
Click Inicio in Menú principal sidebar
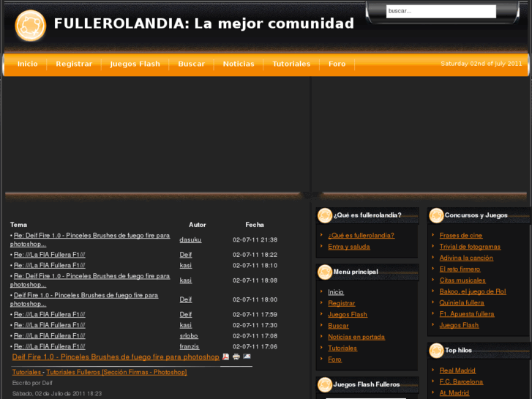point(336,292)
